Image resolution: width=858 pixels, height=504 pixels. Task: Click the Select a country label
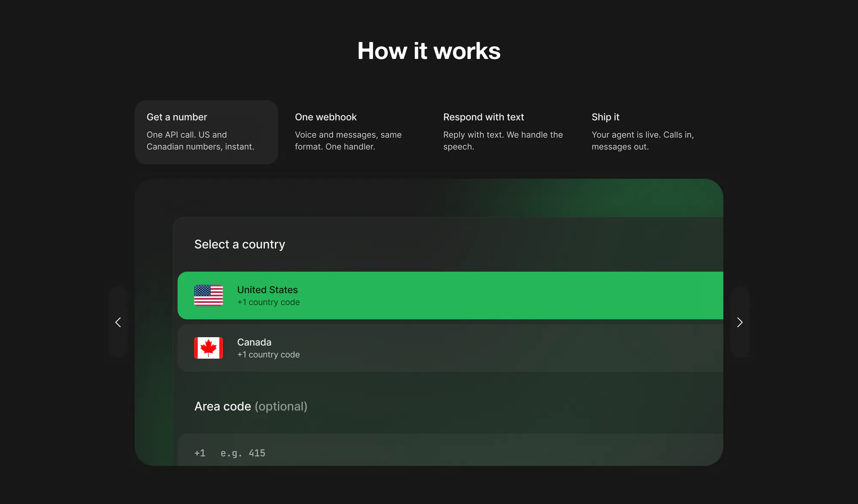pos(240,244)
